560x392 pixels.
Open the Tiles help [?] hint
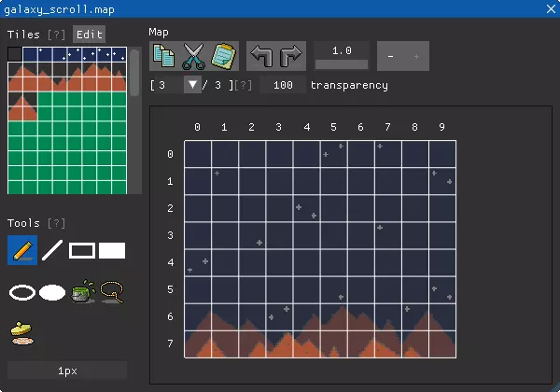tap(56, 35)
